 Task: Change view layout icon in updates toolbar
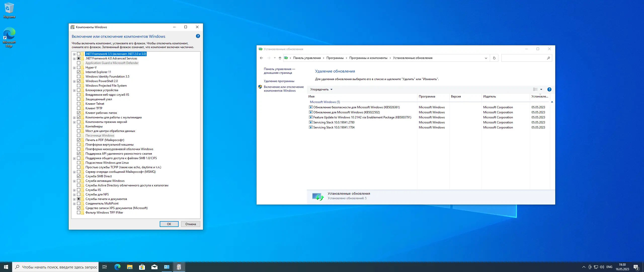click(x=535, y=89)
